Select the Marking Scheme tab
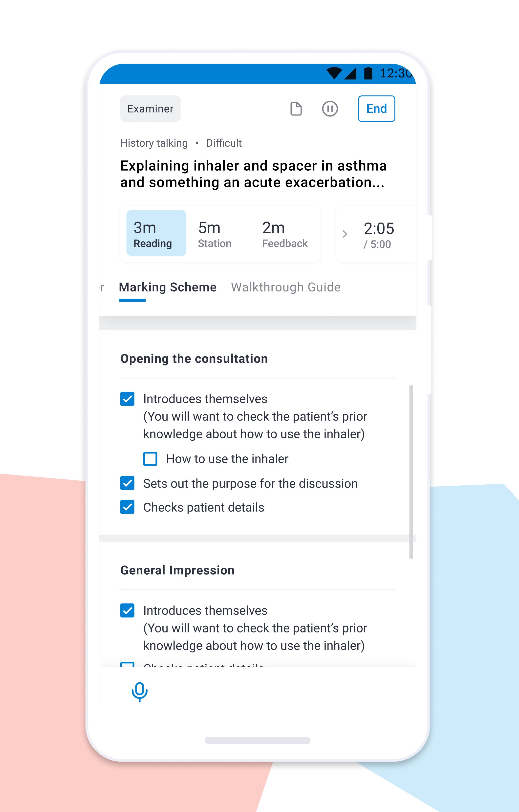Image resolution: width=519 pixels, height=812 pixels. [x=168, y=287]
